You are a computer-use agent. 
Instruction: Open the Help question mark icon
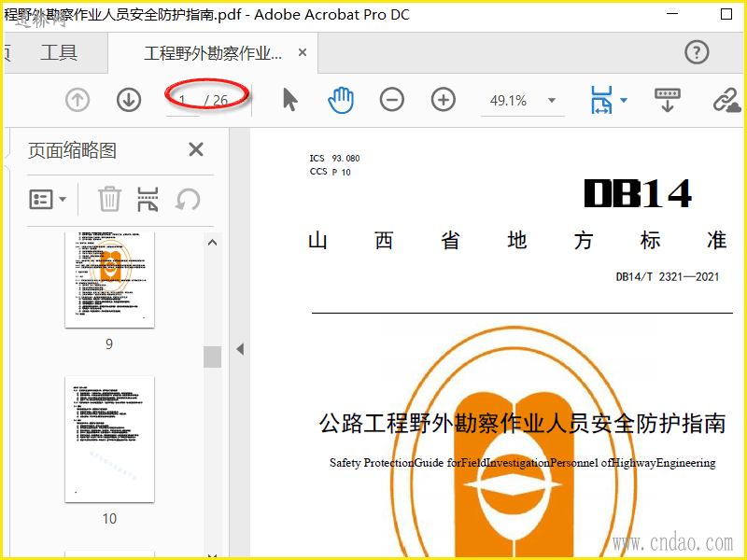tap(697, 52)
